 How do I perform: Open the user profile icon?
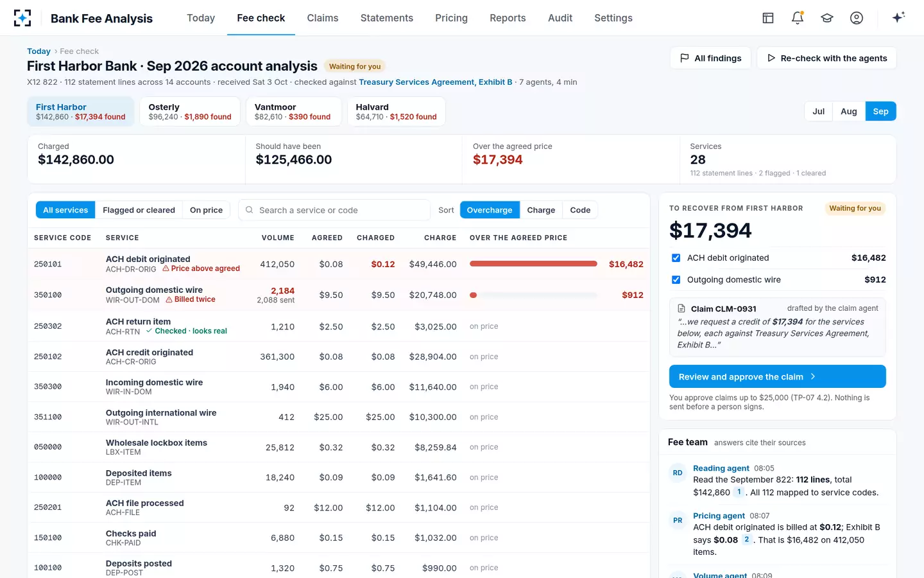[x=857, y=18]
